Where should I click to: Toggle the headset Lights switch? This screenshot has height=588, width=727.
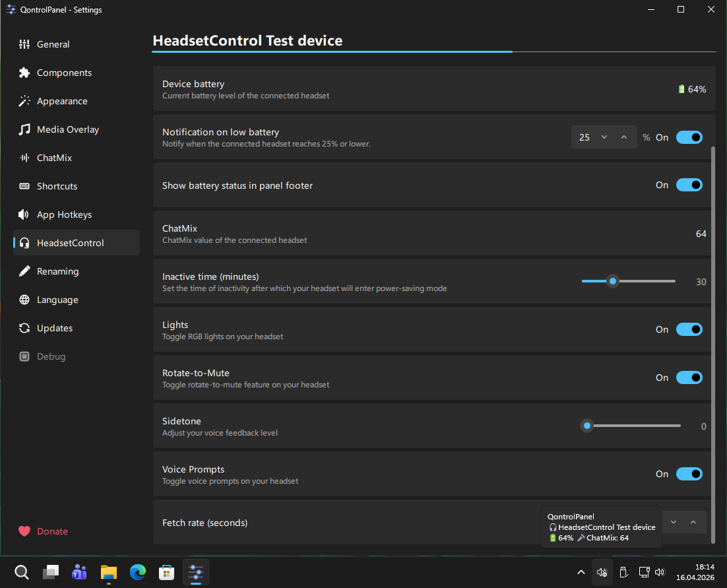pyautogui.click(x=689, y=329)
